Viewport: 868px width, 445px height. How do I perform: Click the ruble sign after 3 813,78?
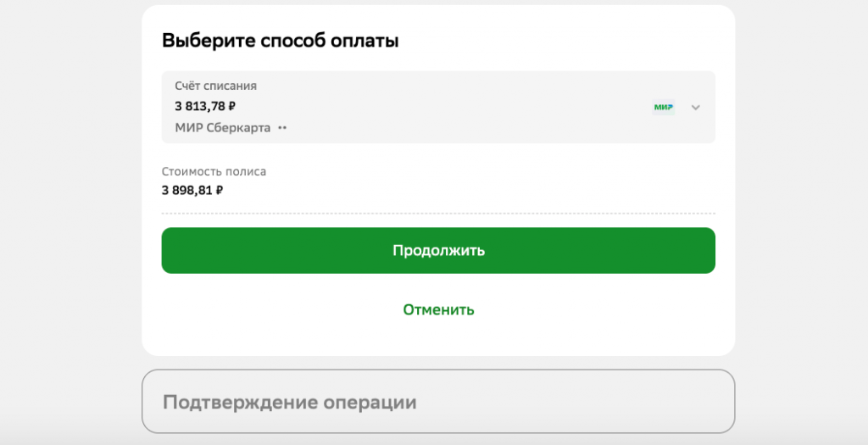tap(232, 106)
